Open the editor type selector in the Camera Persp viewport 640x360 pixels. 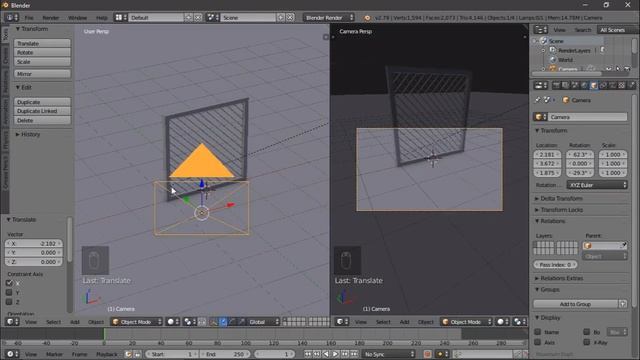click(342, 322)
